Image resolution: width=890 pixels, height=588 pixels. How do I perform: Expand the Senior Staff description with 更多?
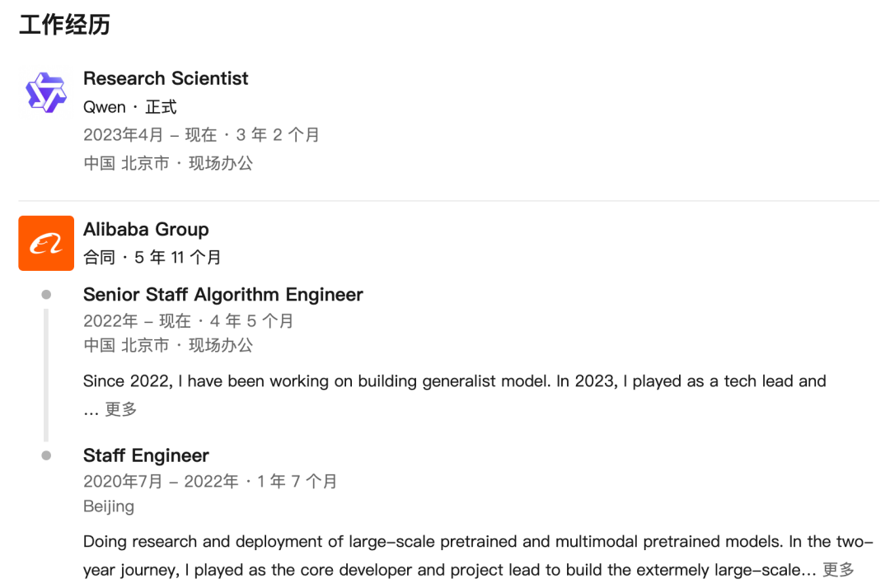tap(121, 408)
